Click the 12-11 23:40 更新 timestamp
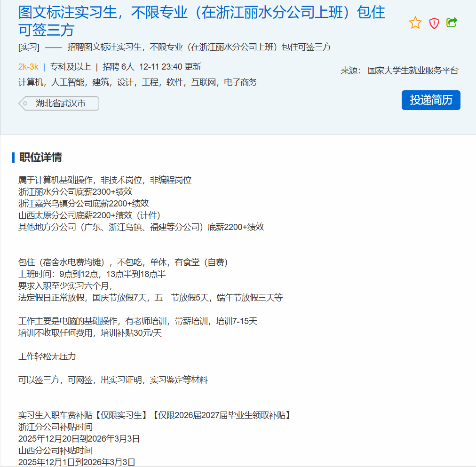Image resolution: width=476 pixels, height=467 pixels. click(x=170, y=67)
